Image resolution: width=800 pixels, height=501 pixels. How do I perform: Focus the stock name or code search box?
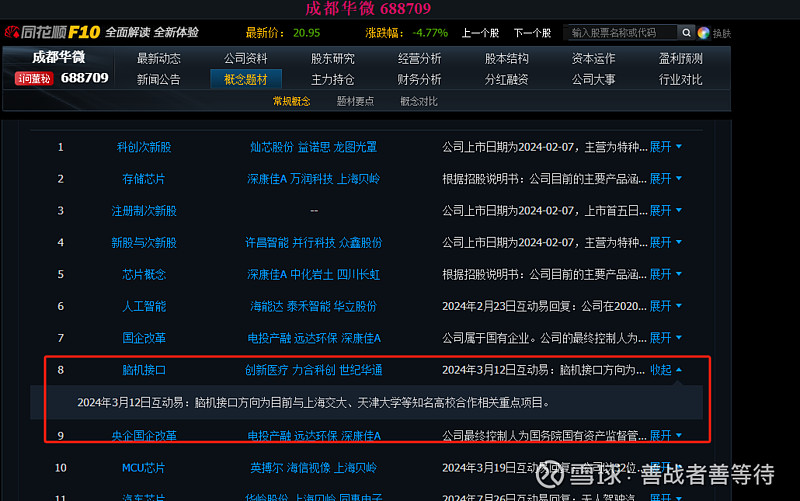coord(621,33)
